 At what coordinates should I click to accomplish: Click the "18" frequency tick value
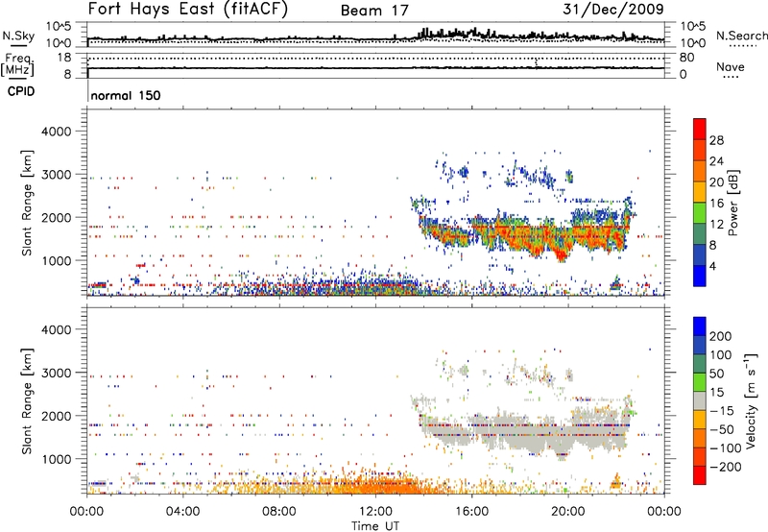[64, 58]
